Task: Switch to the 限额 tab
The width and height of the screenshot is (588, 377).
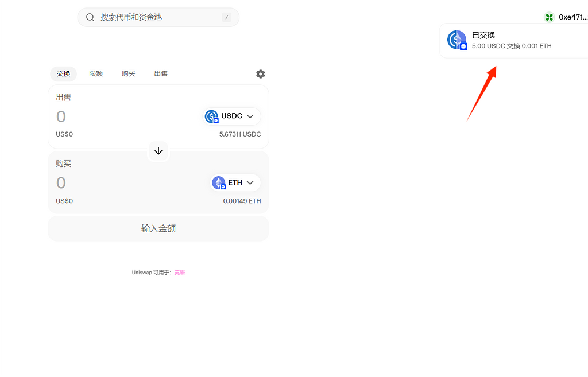Action: click(x=96, y=73)
